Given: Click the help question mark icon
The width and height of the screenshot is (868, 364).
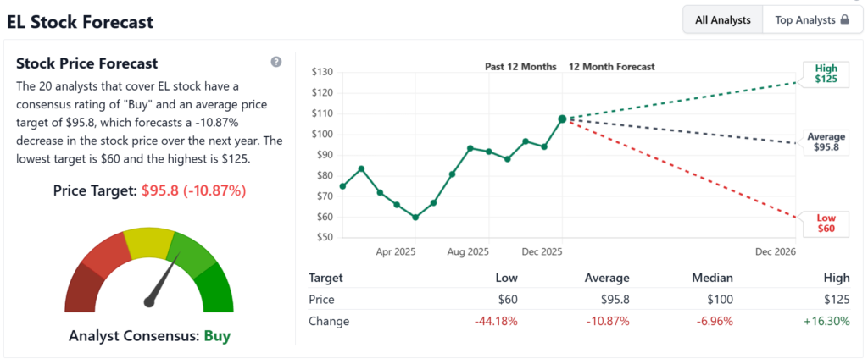Looking at the screenshot, I should pyautogui.click(x=276, y=62).
